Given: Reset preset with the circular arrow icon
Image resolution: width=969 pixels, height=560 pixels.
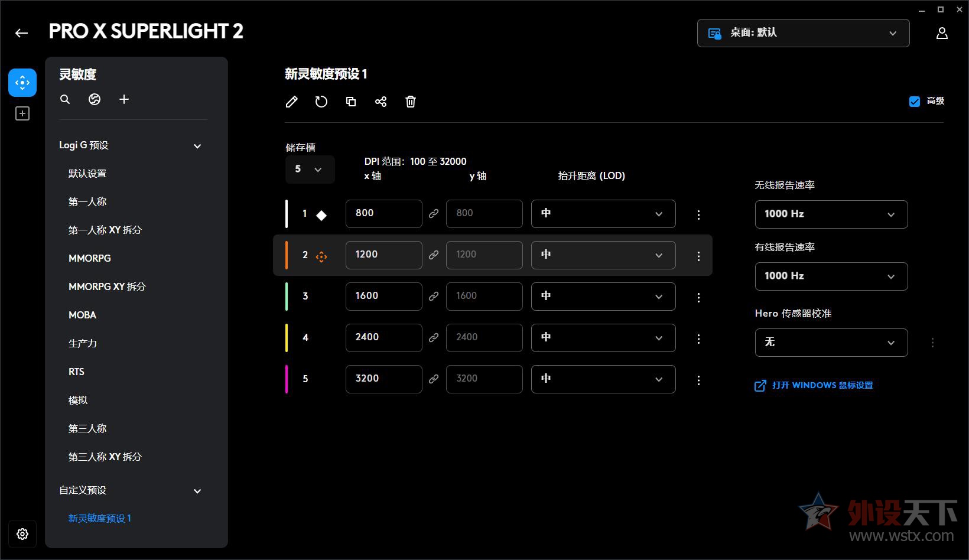Looking at the screenshot, I should pyautogui.click(x=321, y=102).
